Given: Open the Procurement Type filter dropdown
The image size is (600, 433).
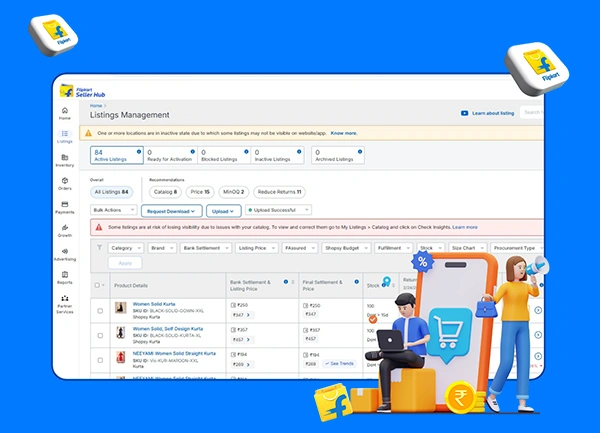Looking at the screenshot, I should click(517, 248).
